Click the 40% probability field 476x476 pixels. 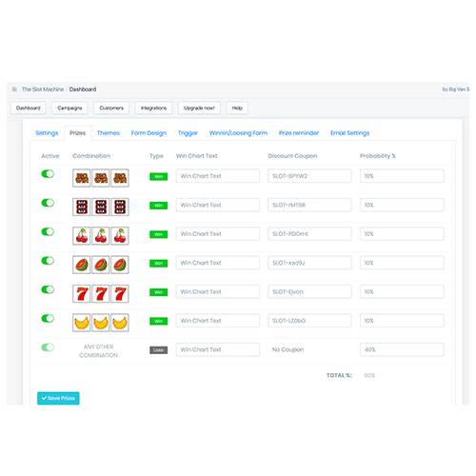point(402,349)
